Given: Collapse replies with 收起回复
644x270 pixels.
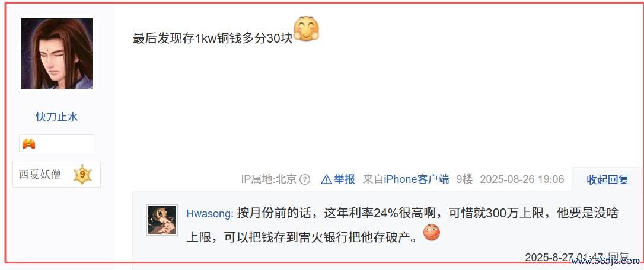Looking at the screenshot, I should pos(607,179).
